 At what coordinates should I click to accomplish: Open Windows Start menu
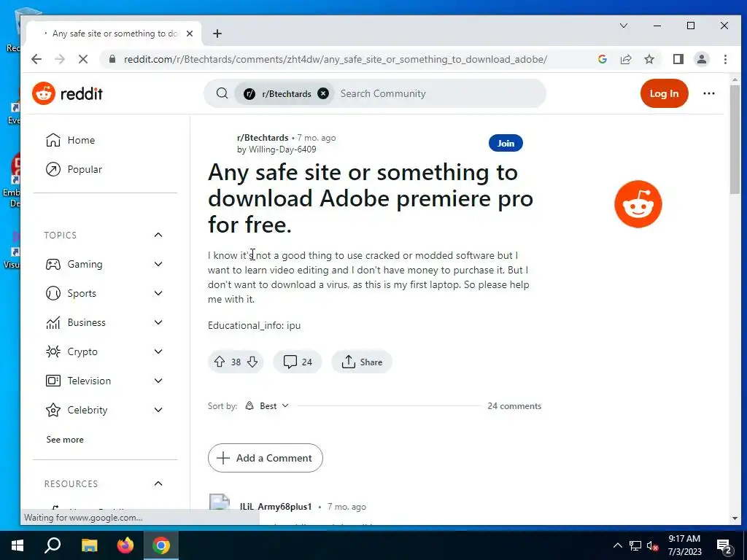click(17, 545)
